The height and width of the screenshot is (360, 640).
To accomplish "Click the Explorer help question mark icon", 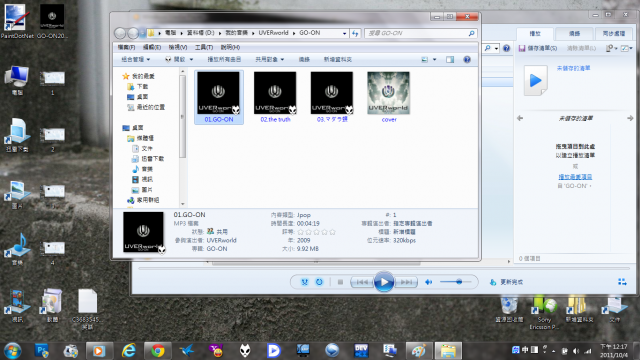I will click(467, 60).
